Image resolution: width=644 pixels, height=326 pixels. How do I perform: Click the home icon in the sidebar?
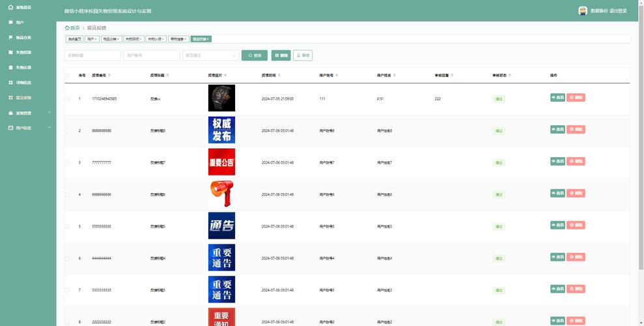coord(10,7)
